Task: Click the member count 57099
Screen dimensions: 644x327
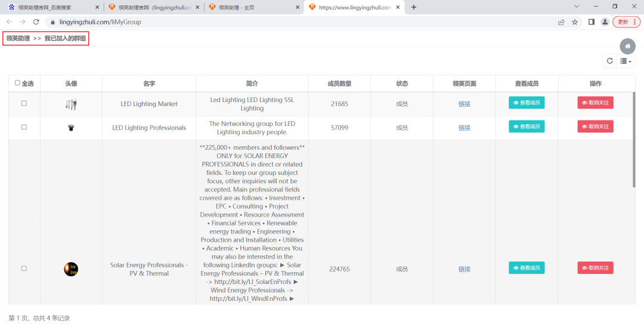Action: (x=339, y=128)
